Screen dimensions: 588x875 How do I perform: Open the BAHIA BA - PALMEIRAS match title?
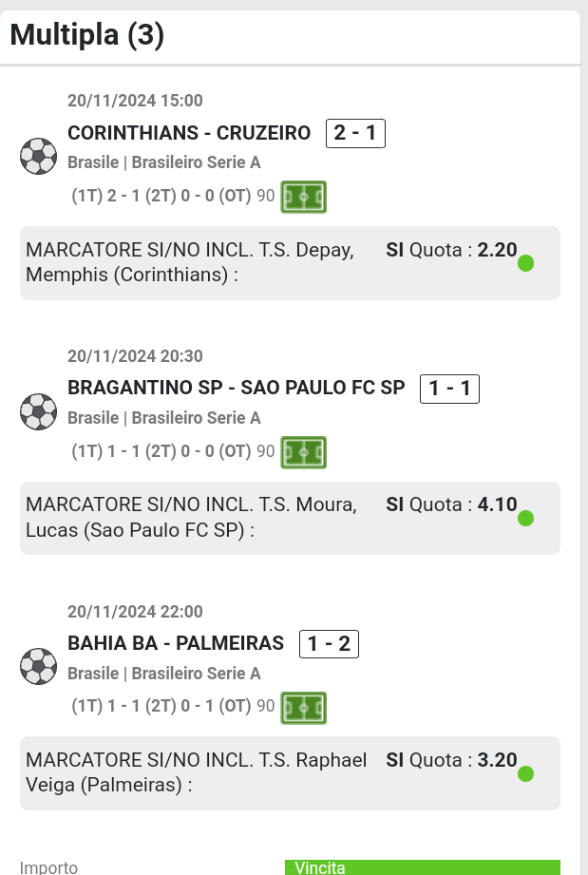[176, 643]
